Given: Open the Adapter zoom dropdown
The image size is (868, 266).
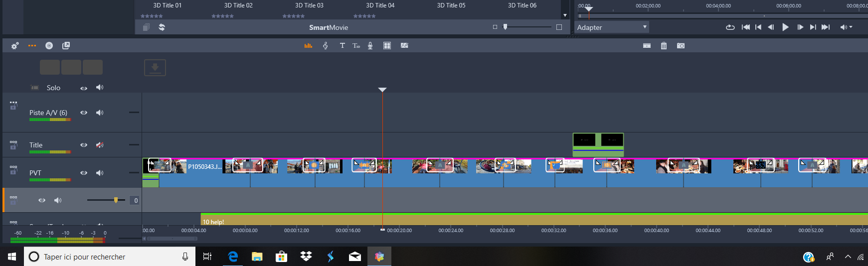Looking at the screenshot, I should [x=612, y=27].
